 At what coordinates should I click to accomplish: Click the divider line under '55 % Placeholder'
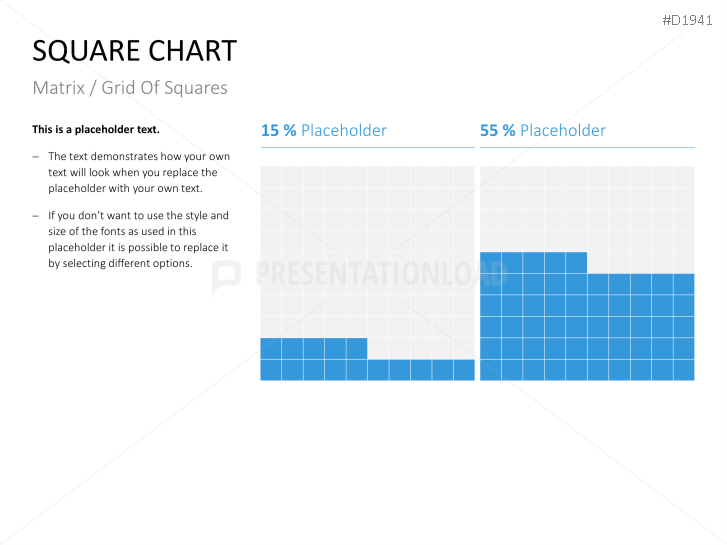pyautogui.click(x=587, y=148)
